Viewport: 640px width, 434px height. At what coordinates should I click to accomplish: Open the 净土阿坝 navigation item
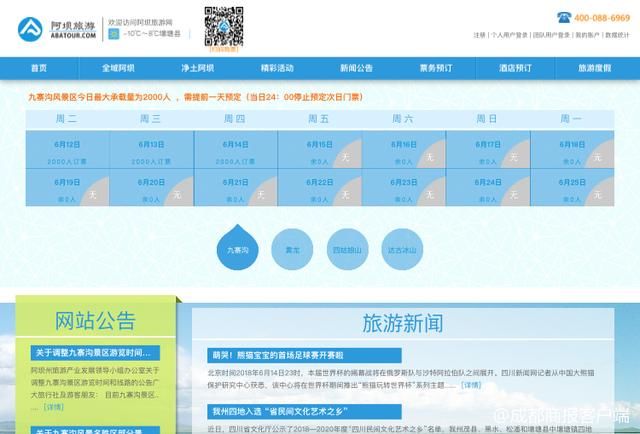pos(198,68)
